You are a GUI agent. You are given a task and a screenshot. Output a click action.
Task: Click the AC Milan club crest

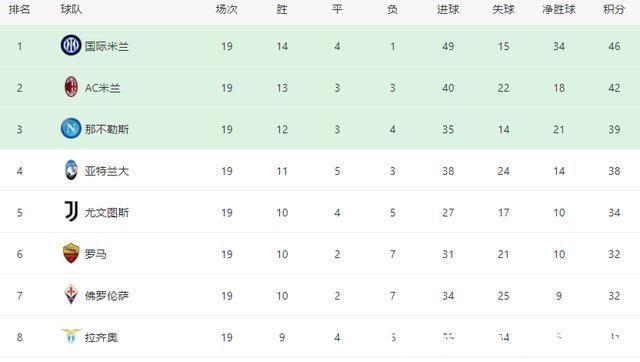[71, 87]
